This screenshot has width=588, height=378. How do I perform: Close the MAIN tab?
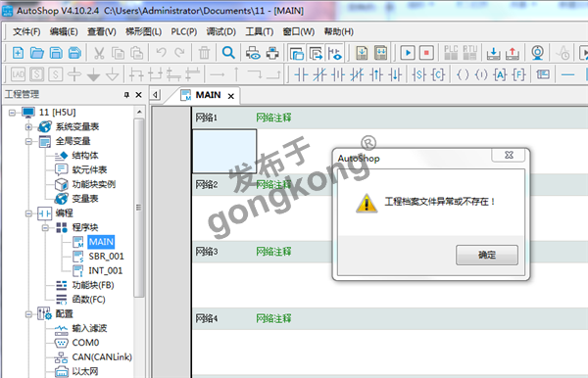click(231, 96)
